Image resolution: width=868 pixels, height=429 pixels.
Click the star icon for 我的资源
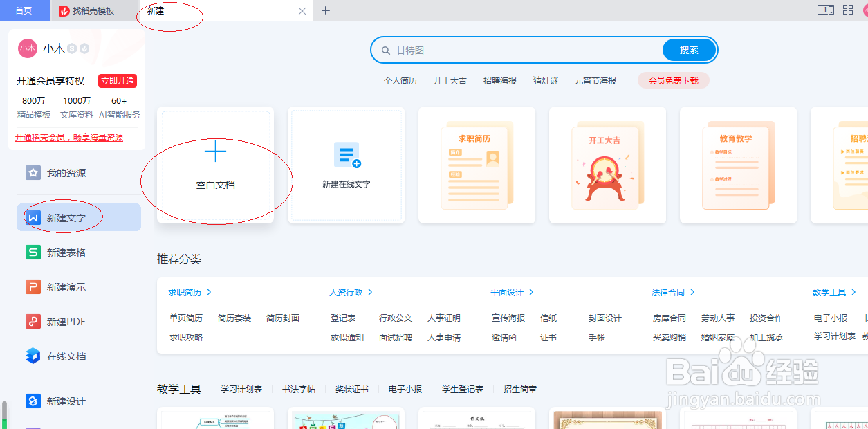click(33, 173)
